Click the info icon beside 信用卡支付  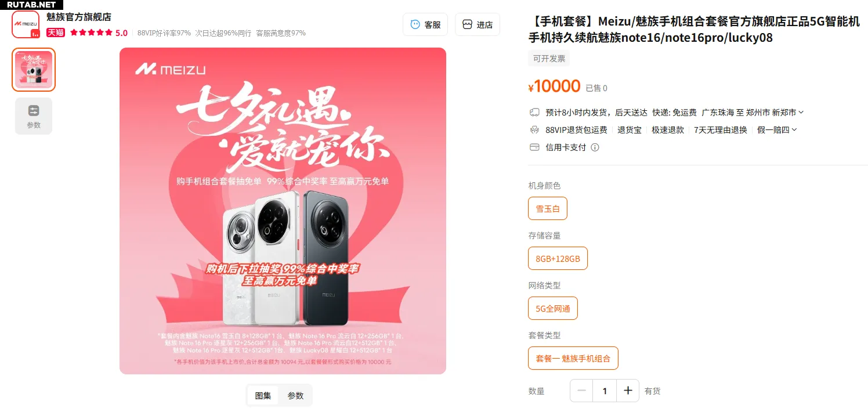(595, 147)
